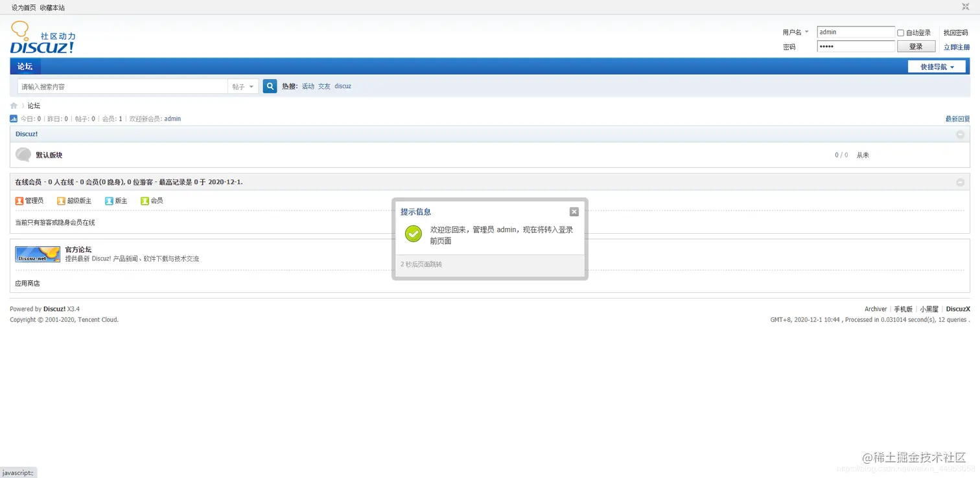Click the blue 版主 member icon
This screenshot has width=980, height=478.
pyautogui.click(x=109, y=201)
